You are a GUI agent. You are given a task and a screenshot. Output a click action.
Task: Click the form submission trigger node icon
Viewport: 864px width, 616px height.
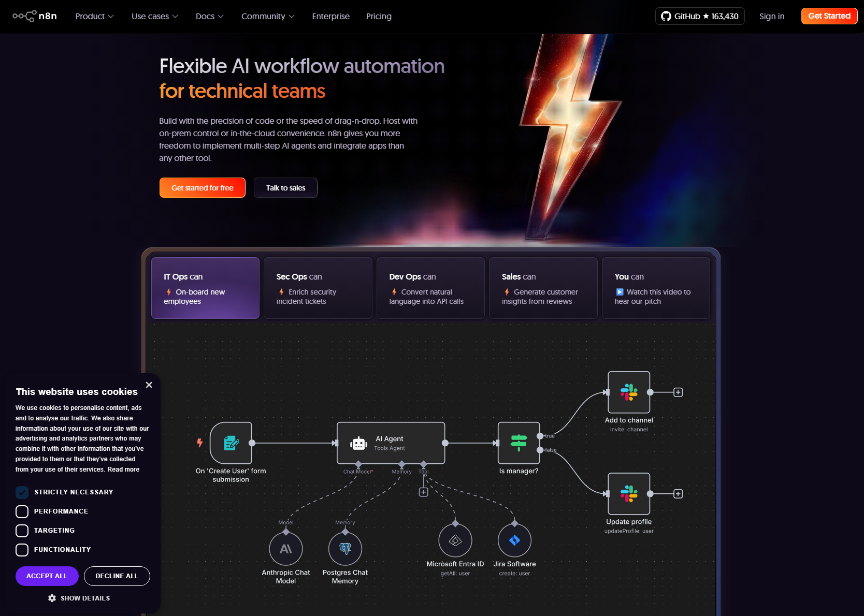pyautogui.click(x=231, y=443)
